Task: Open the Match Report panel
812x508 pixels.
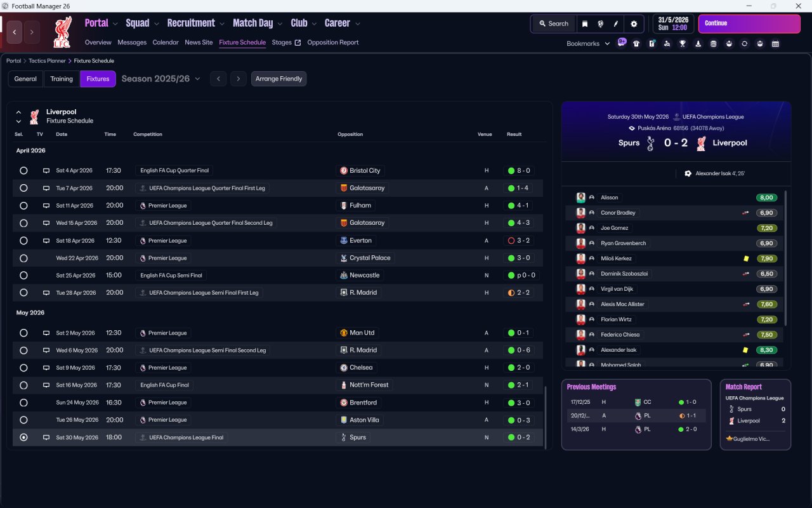Action: pyautogui.click(x=756, y=415)
